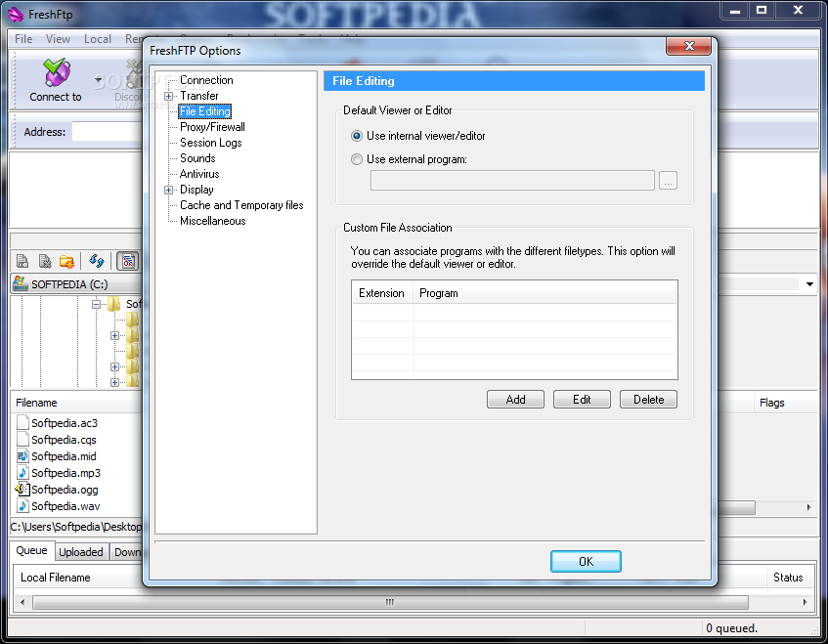
Task: Close the FreshFTP Options dialog
Action: tap(688, 47)
